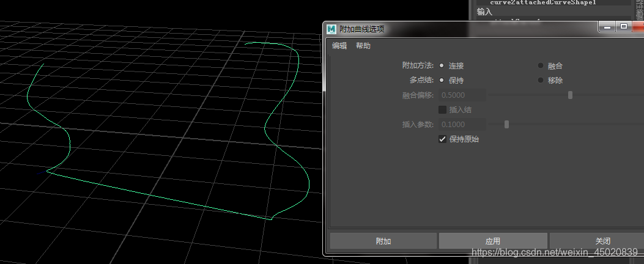Uncheck the 保持原始 checkbox
This screenshot has height=264, width=644.
click(x=442, y=139)
